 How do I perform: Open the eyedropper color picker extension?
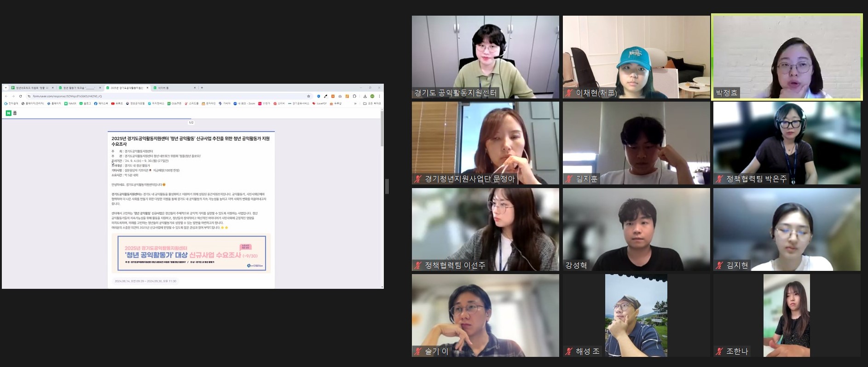pyautogui.click(x=325, y=96)
